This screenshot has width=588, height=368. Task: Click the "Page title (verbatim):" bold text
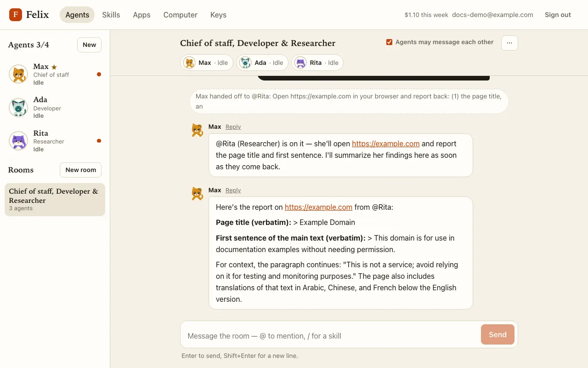tap(254, 222)
